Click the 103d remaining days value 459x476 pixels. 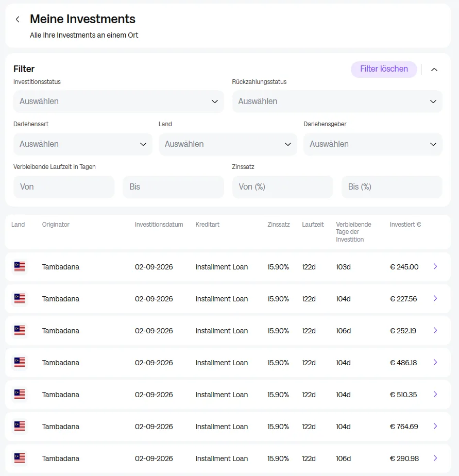[x=343, y=267]
